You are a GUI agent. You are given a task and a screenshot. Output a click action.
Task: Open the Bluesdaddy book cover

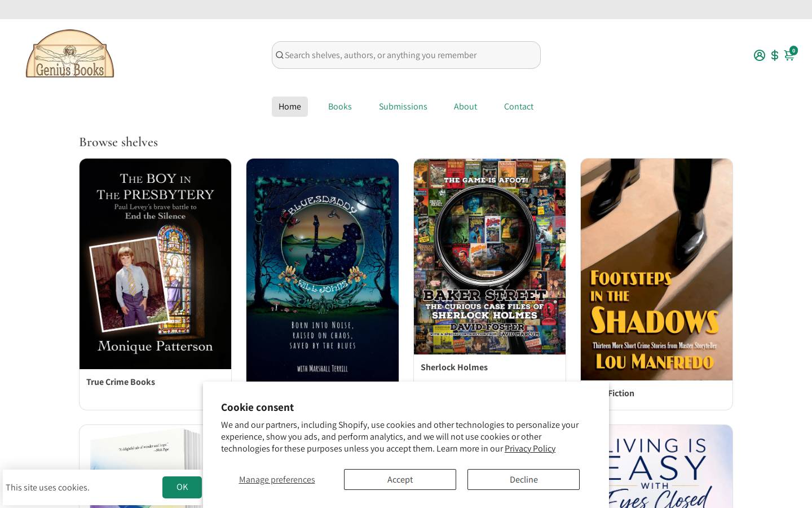click(323, 270)
